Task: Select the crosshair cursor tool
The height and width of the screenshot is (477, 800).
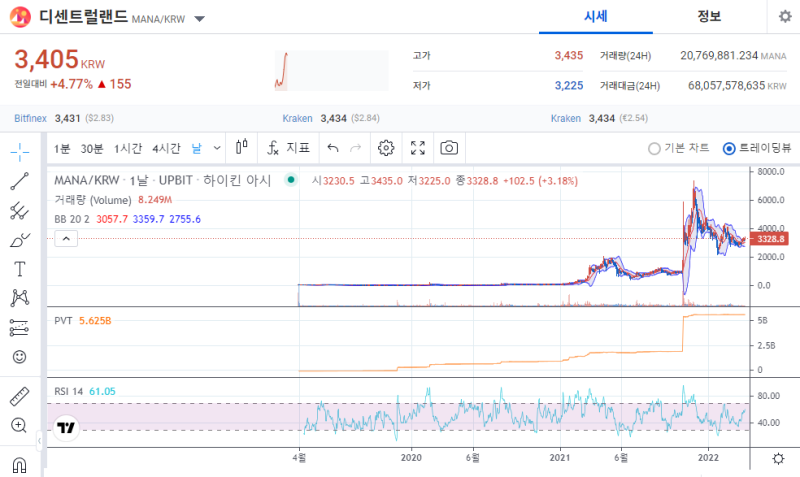Action: click(x=19, y=152)
